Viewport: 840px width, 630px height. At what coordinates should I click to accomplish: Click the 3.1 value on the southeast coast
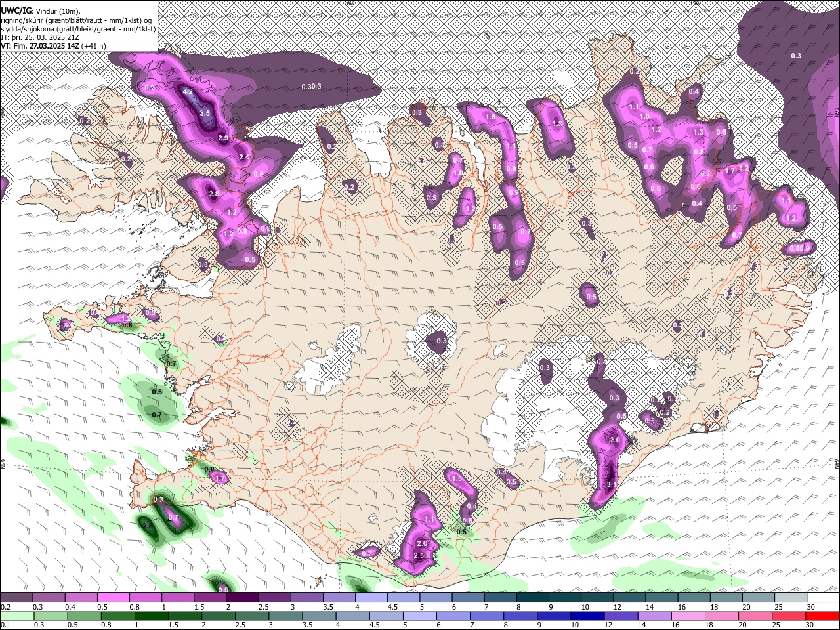pyautogui.click(x=611, y=485)
